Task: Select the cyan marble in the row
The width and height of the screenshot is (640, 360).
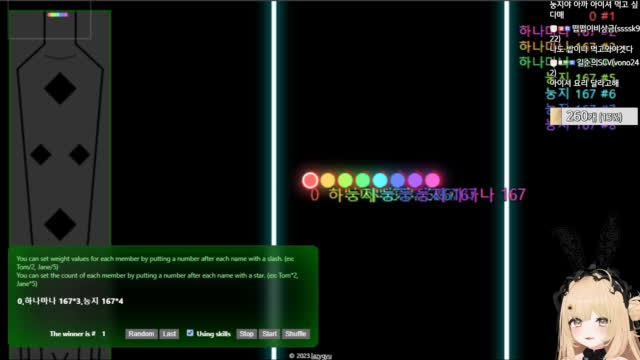Action: coord(380,180)
